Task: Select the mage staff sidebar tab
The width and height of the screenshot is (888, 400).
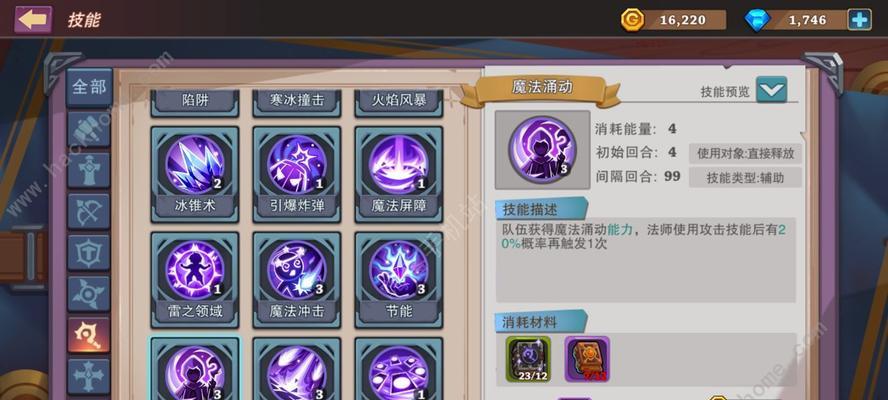Action: pyautogui.click(x=88, y=335)
